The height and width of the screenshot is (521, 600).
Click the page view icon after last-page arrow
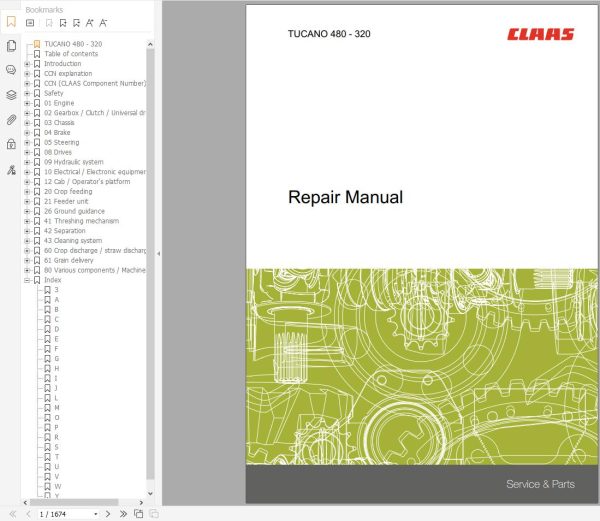139,514
